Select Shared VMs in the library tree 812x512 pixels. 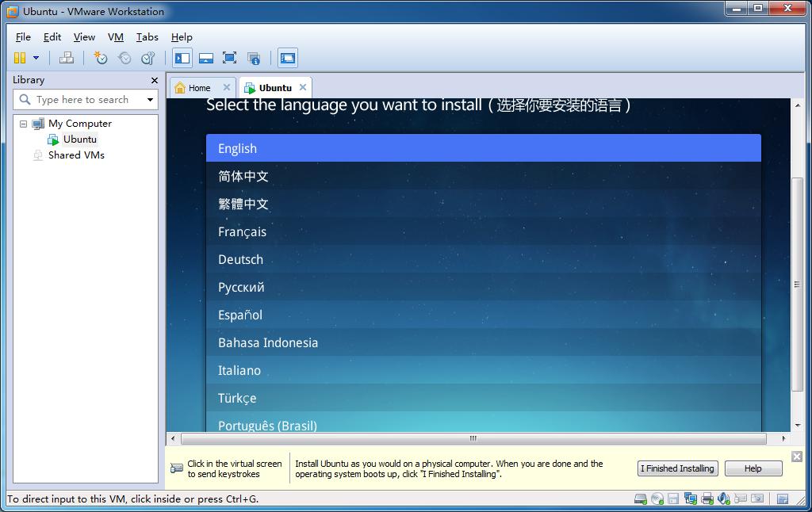pos(76,155)
